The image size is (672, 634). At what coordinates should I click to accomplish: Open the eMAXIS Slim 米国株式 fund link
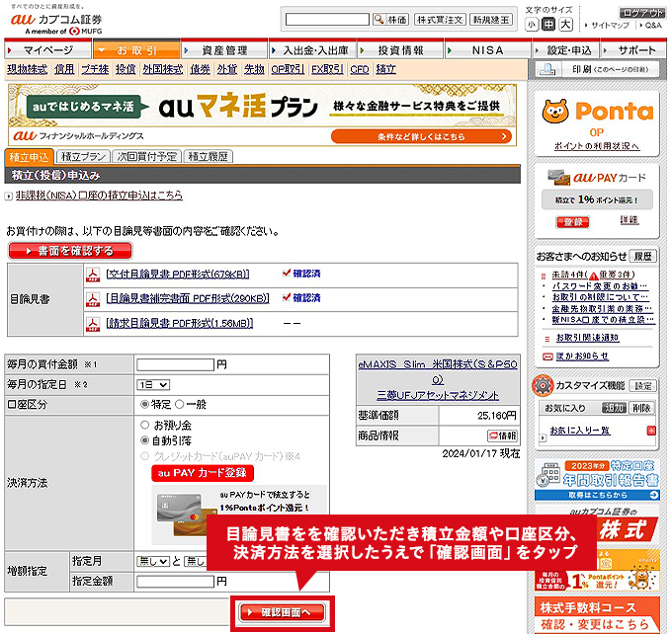[438, 372]
